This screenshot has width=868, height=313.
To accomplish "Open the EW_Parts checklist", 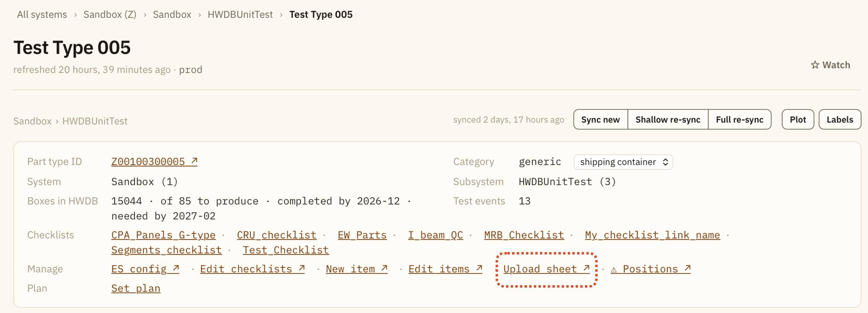I will pos(362,235).
